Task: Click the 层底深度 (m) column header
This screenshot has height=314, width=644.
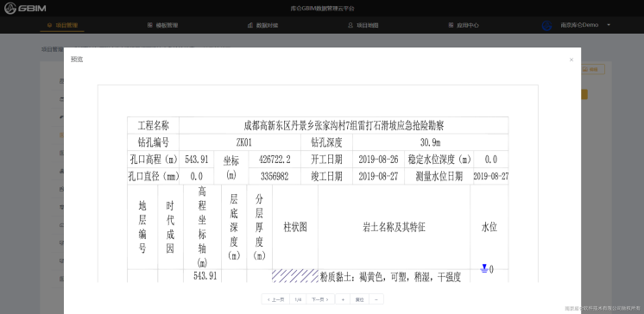Action: tap(234, 227)
